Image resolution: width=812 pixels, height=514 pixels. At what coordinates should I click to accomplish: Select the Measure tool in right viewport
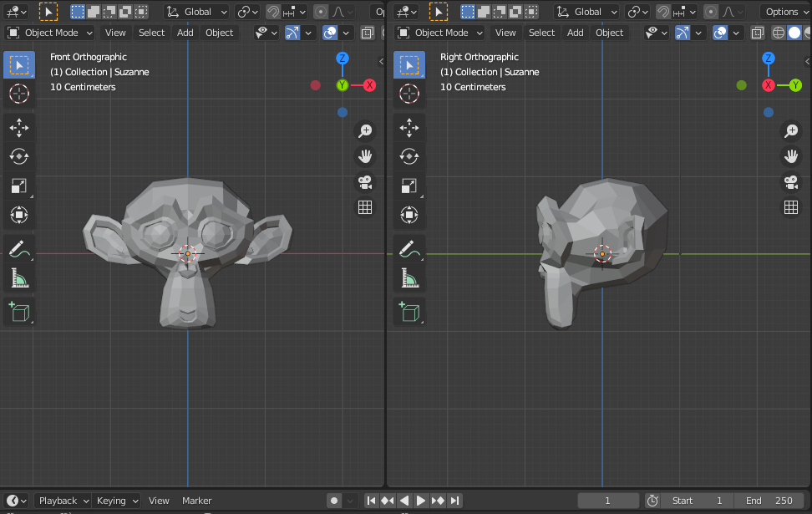pyautogui.click(x=409, y=277)
